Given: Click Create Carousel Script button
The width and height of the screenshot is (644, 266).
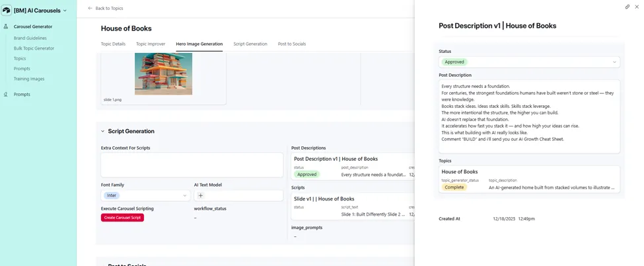Looking at the screenshot, I should pyautogui.click(x=122, y=218).
